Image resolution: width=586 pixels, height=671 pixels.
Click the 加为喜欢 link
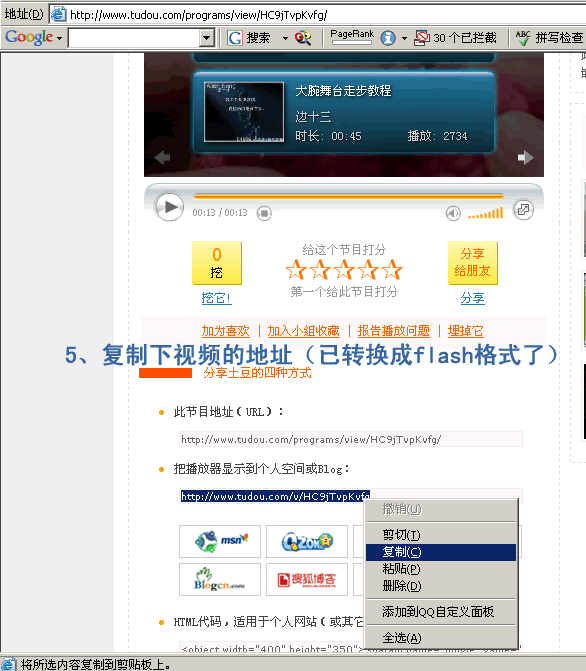click(x=225, y=331)
